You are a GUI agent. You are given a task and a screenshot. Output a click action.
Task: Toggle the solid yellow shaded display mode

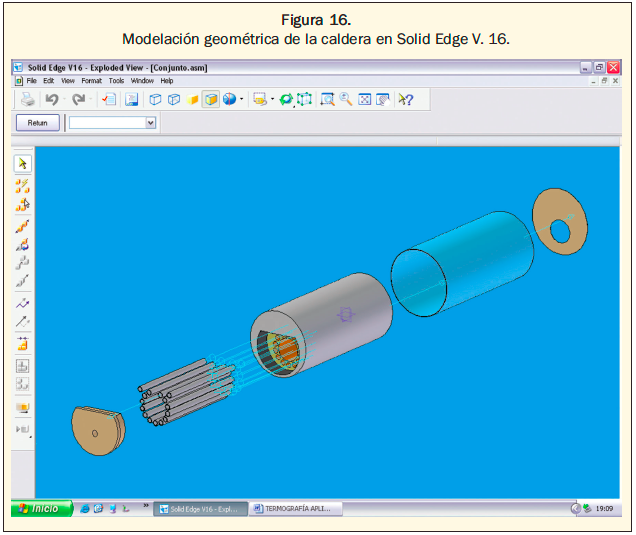[193, 99]
